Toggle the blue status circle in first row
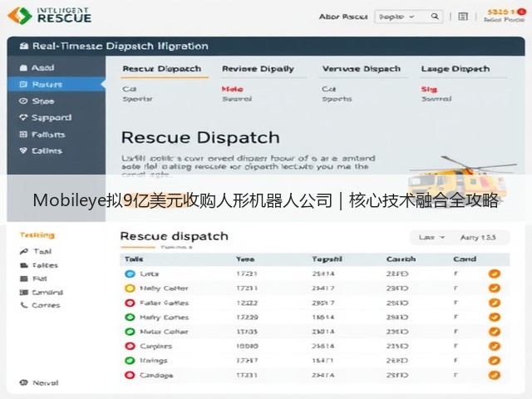 tap(130, 273)
